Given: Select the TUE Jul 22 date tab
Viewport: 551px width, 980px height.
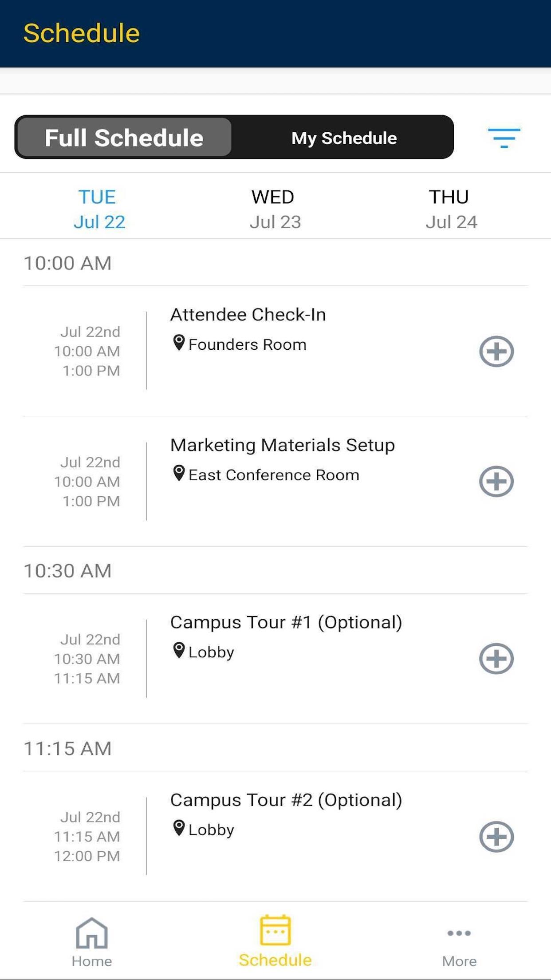Looking at the screenshot, I should (99, 209).
